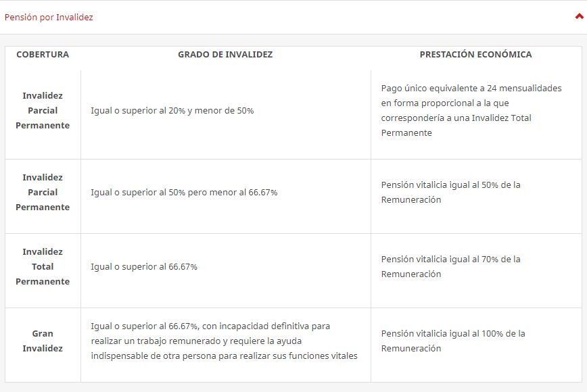Click the incapacidad definitiva description cell
The width and height of the screenshot is (587, 392).
click(223, 341)
